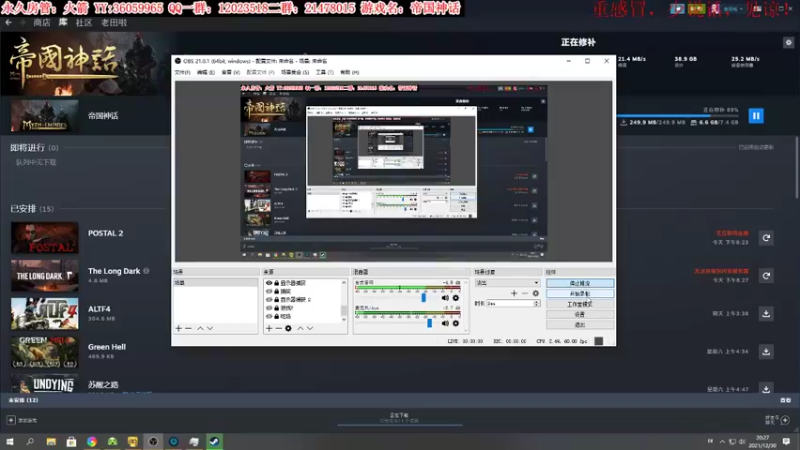Viewport: 800px width, 450px height.
Task: Open scene transition type dropdown in OBS
Action: tap(507, 283)
